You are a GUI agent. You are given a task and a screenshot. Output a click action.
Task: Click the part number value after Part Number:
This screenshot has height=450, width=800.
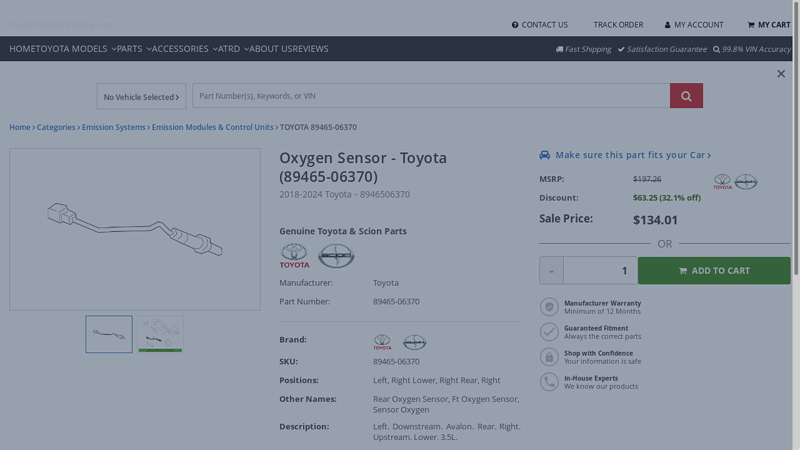[396, 302]
